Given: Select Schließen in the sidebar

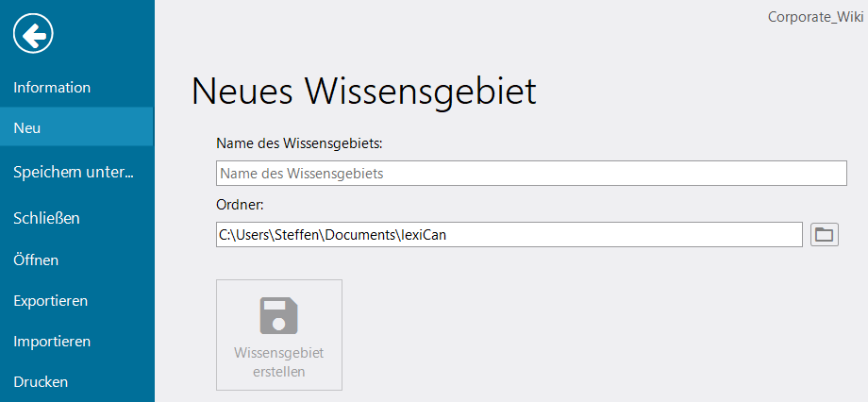Looking at the screenshot, I should click(46, 218).
